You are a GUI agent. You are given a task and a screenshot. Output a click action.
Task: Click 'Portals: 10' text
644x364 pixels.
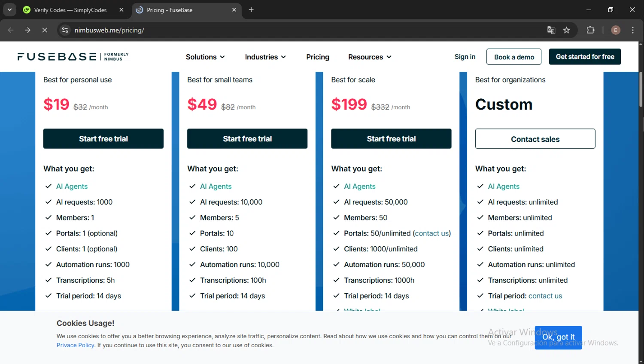[217, 233]
